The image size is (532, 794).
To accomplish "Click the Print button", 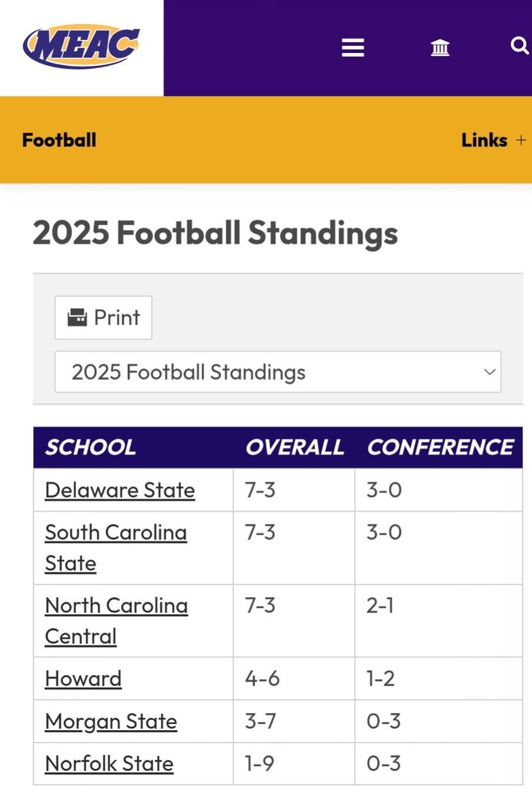I will (x=103, y=317).
